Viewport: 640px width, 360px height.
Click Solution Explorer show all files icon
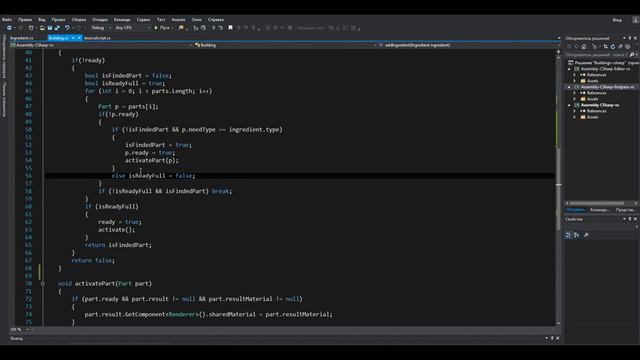click(x=627, y=47)
